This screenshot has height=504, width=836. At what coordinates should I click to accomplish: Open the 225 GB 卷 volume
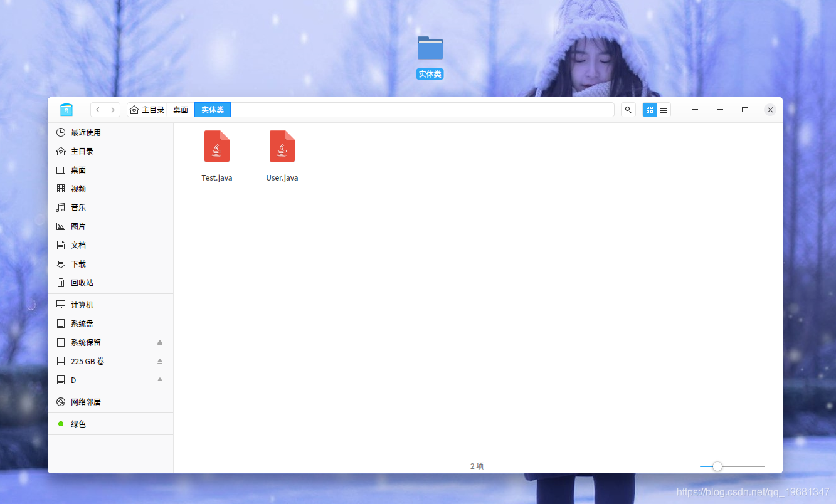tap(110, 361)
